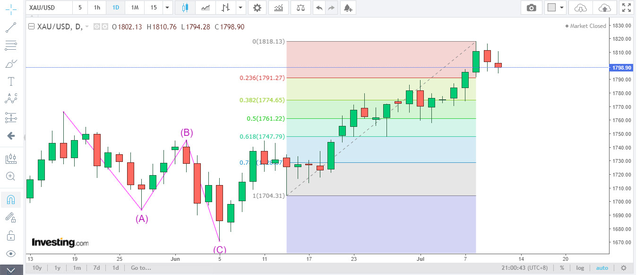Select the 1D interval
644x275 pixels.
coord(116,8)
